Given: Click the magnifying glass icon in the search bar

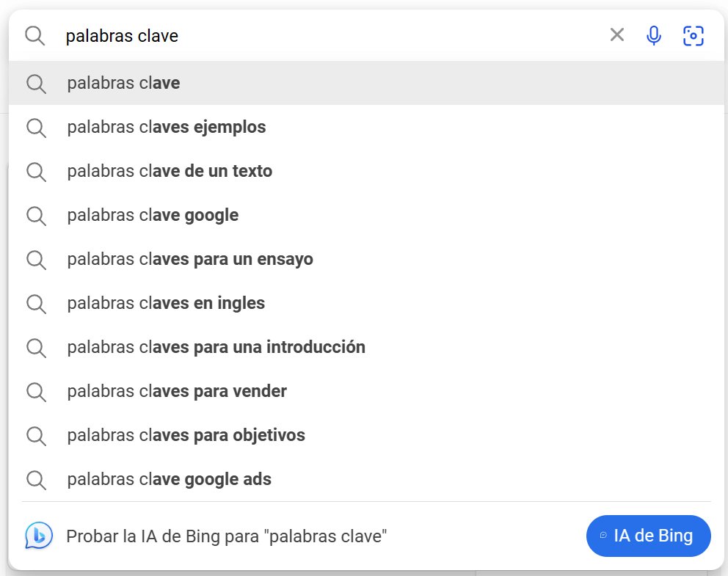Looking at the screenshot, I should [x=34, y=34].
